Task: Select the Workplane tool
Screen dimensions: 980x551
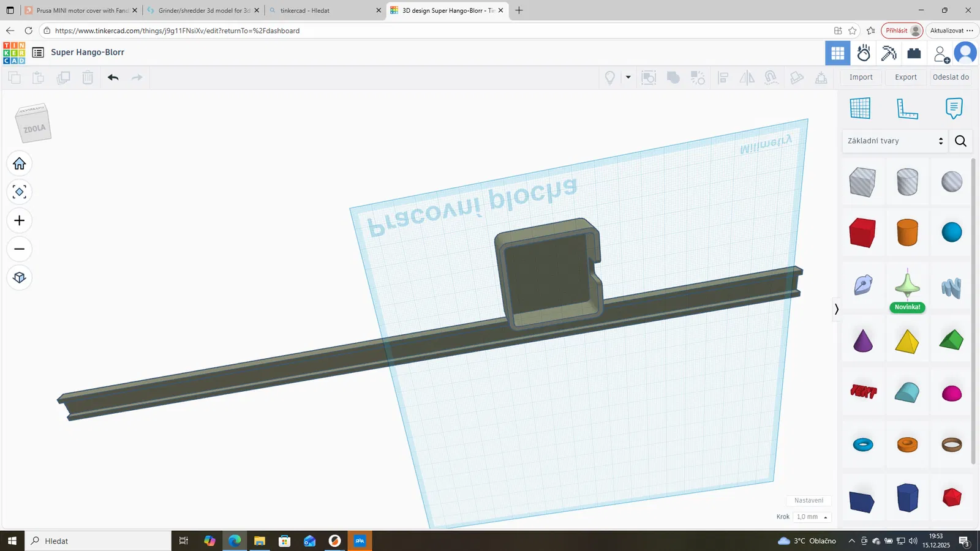Action: click(x=860, y=108)
